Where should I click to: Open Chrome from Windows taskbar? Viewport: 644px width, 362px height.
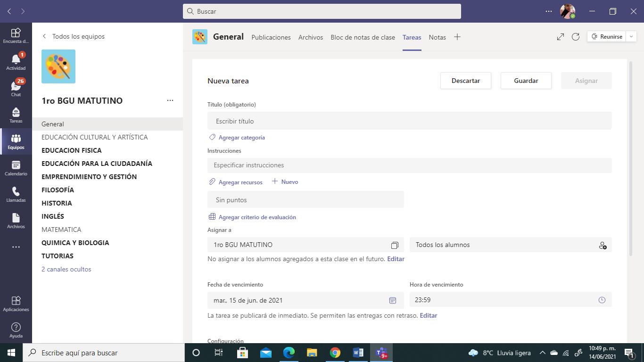pos(335,353)
